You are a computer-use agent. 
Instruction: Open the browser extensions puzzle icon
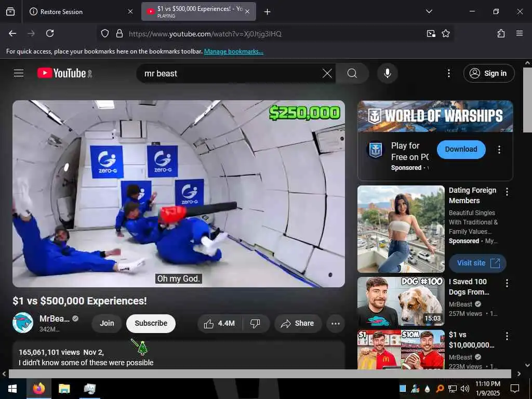501,33
